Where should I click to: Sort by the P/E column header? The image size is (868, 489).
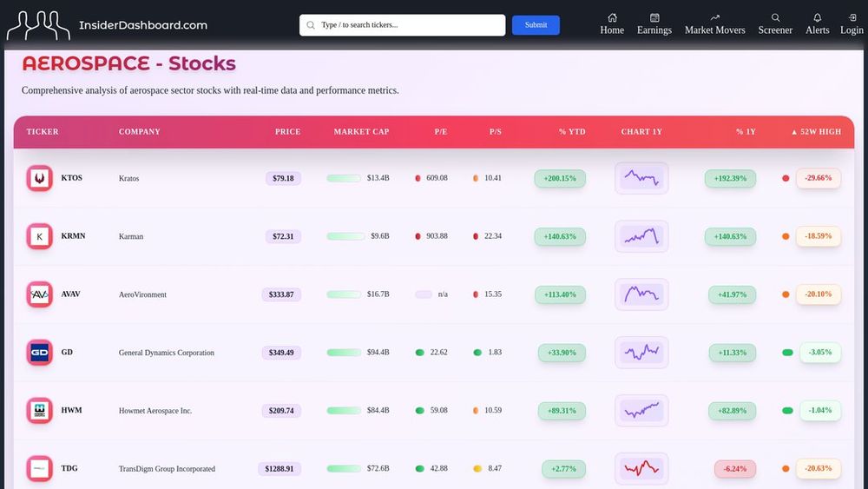tap(441, 132)
